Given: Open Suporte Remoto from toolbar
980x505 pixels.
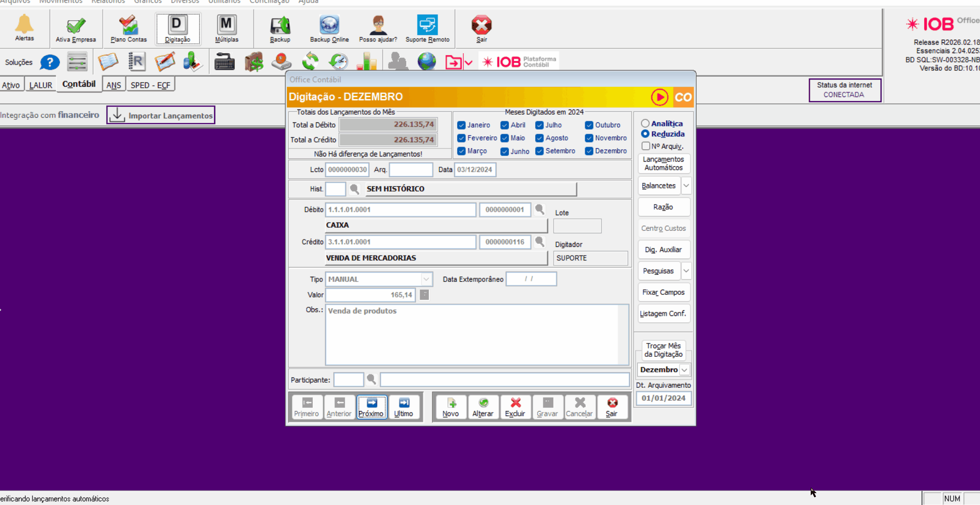Looking at the screenshot, I should coord(427,29).
